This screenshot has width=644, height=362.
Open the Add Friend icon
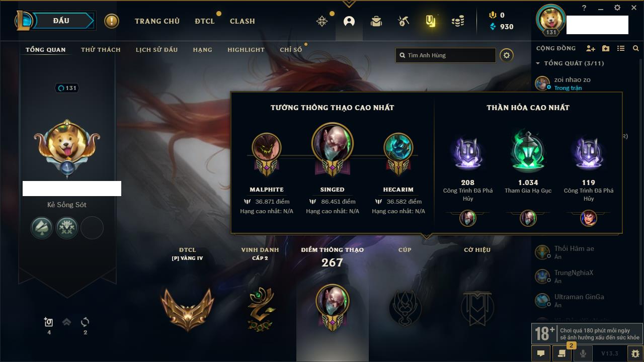pos(591,48)
